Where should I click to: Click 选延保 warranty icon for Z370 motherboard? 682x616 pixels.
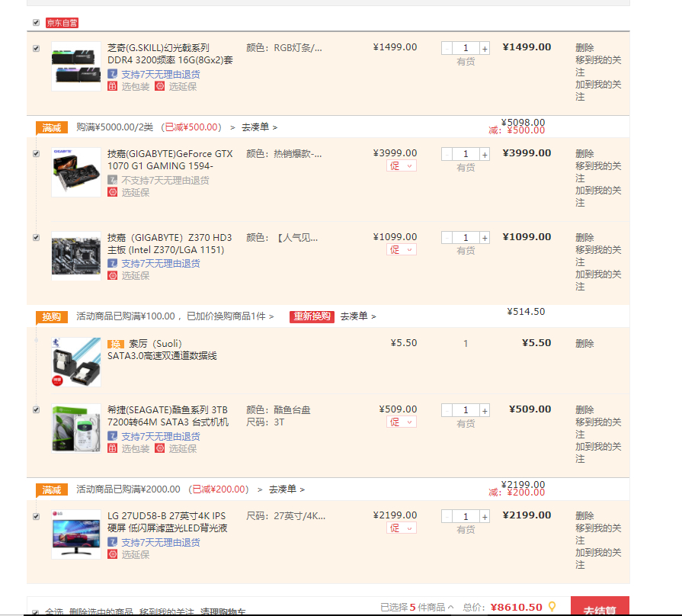click(x=112, y=275)
